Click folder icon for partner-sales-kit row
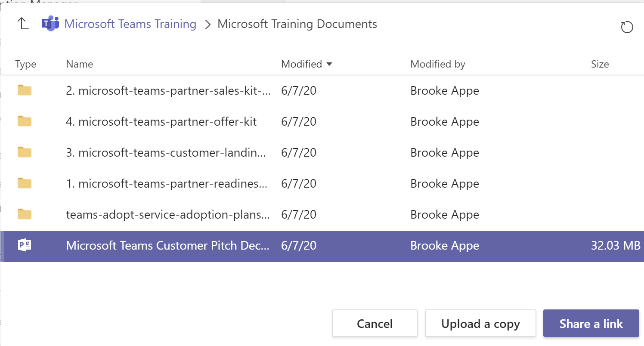The image size is (644, 346). pyautogui.click(x=25, y=90)
